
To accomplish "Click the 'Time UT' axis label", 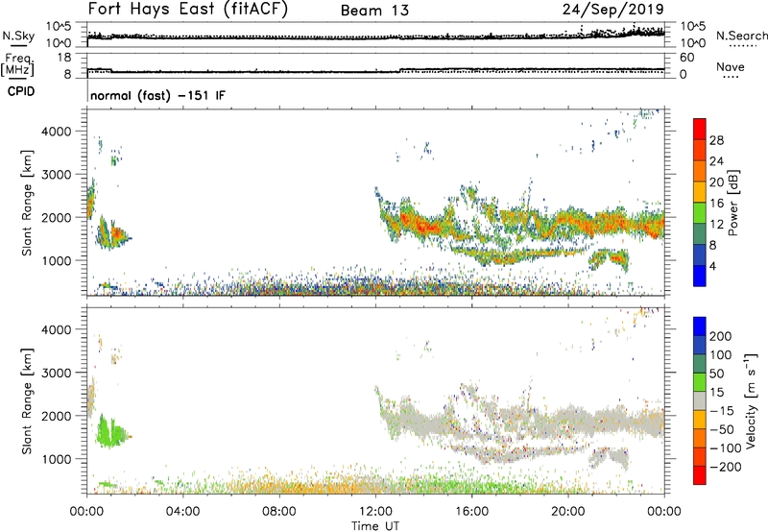I will [x=375, y=525].
